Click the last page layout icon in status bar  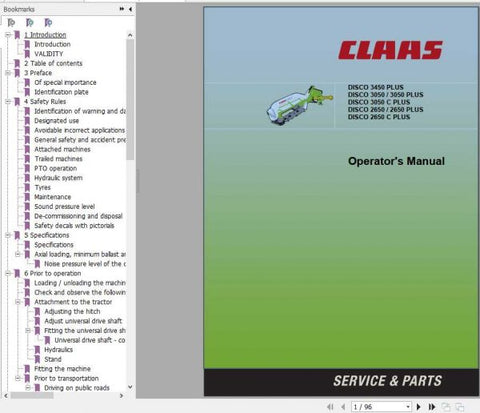459,407
